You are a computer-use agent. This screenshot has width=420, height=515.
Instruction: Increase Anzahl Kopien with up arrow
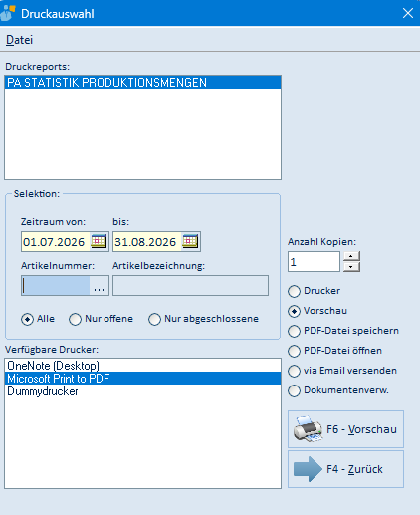click(x=351, y=256)
